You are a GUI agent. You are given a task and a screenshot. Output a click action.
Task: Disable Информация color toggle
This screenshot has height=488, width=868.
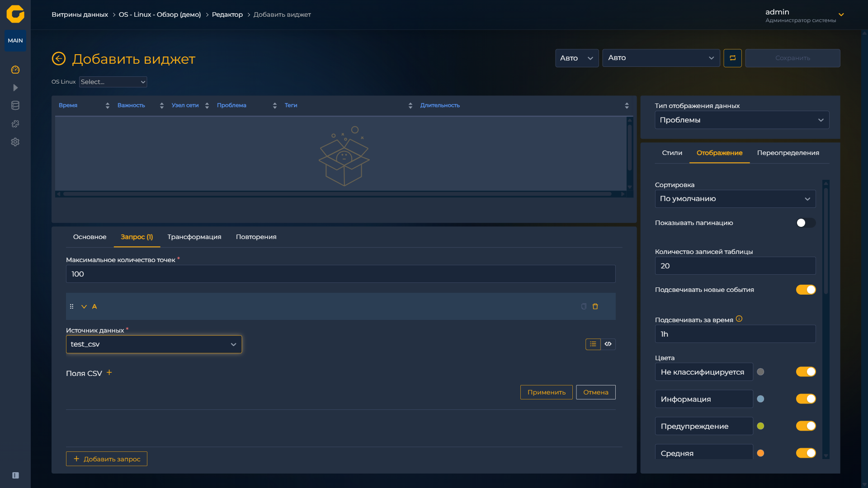(x=806, y=399)
